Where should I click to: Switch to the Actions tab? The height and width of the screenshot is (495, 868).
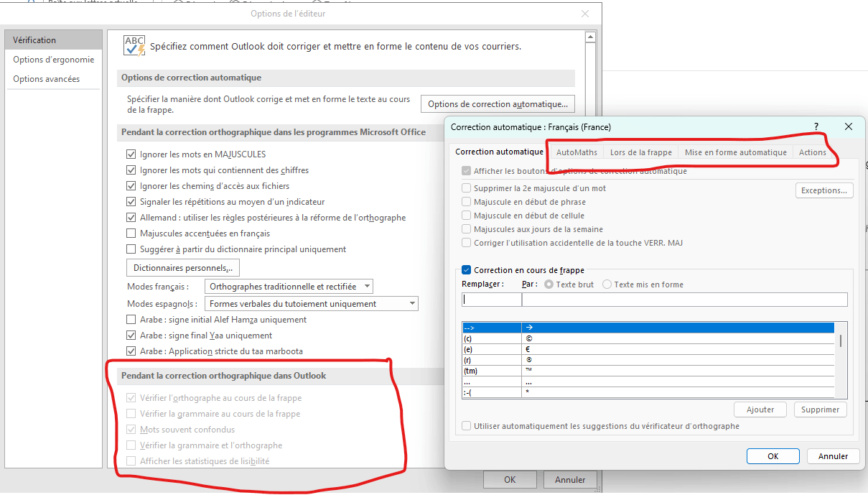[813, 152]
